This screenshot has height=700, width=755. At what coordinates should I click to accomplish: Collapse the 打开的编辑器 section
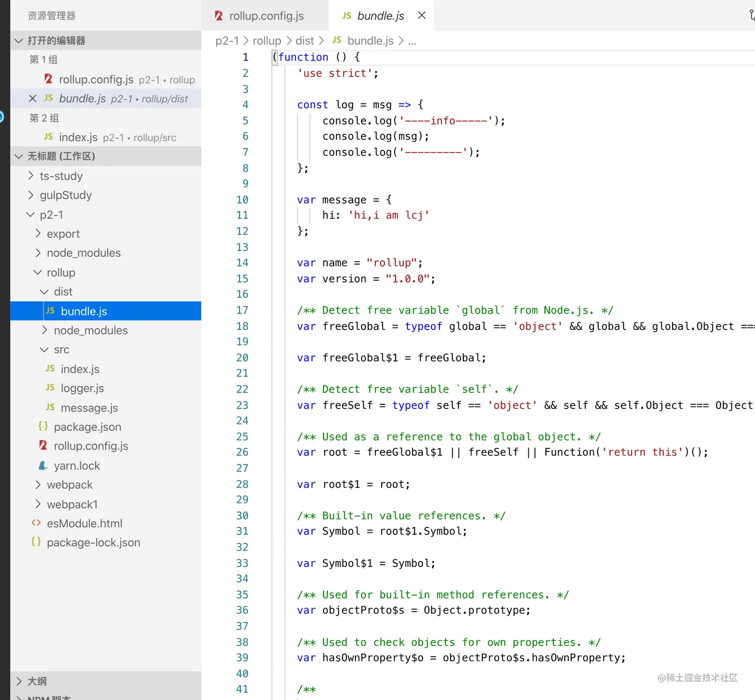tap(19, 40)
